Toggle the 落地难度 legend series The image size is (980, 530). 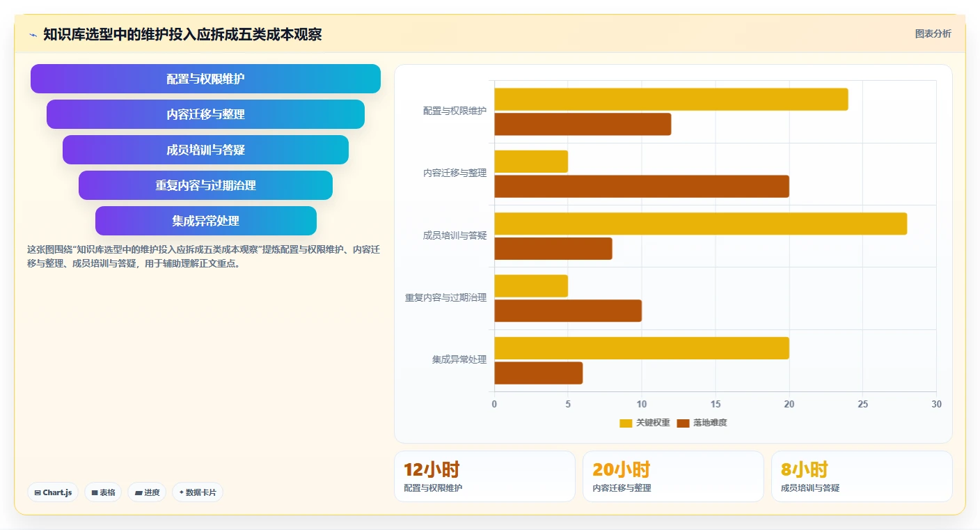tap(702, 423)
